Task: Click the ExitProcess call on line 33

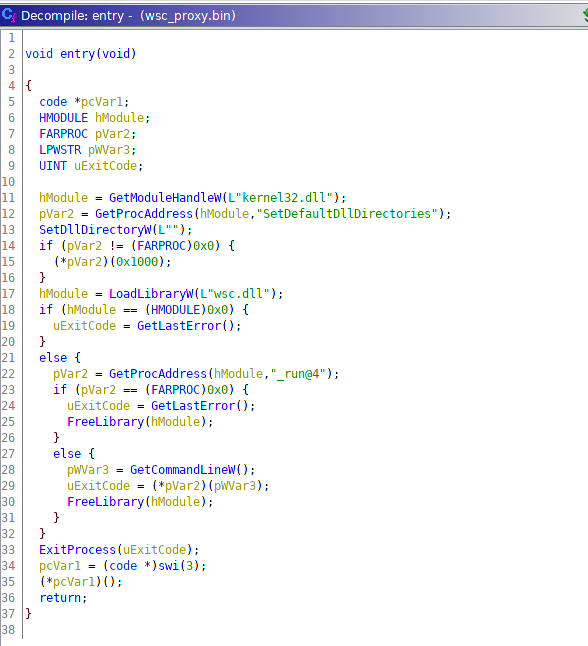Action: coord(77,550)
